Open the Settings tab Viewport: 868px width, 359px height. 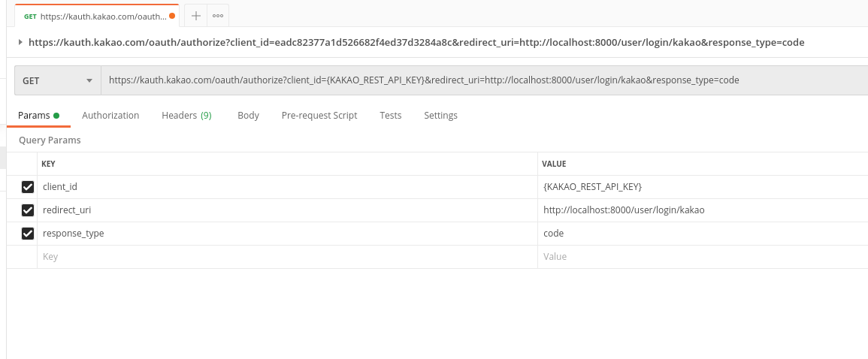440,116
